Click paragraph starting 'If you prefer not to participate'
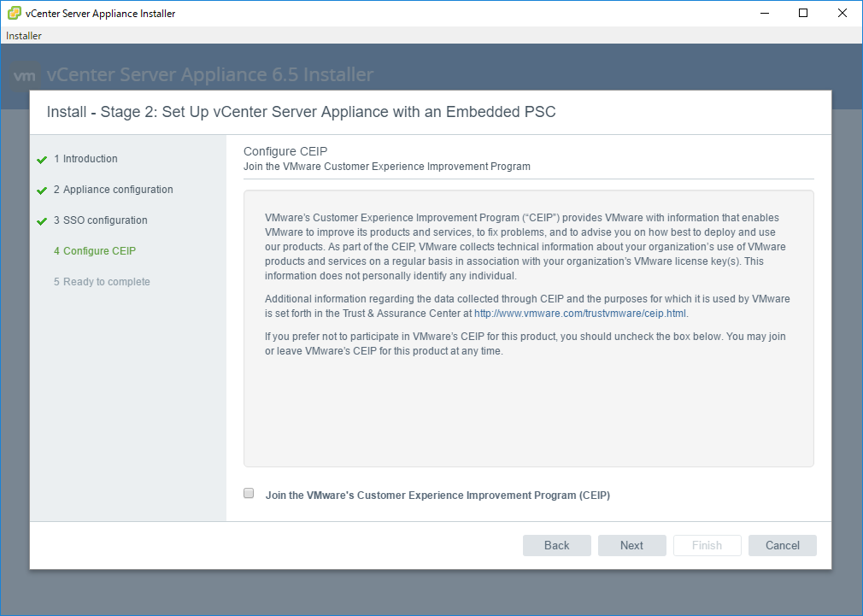 pos(525,343)
